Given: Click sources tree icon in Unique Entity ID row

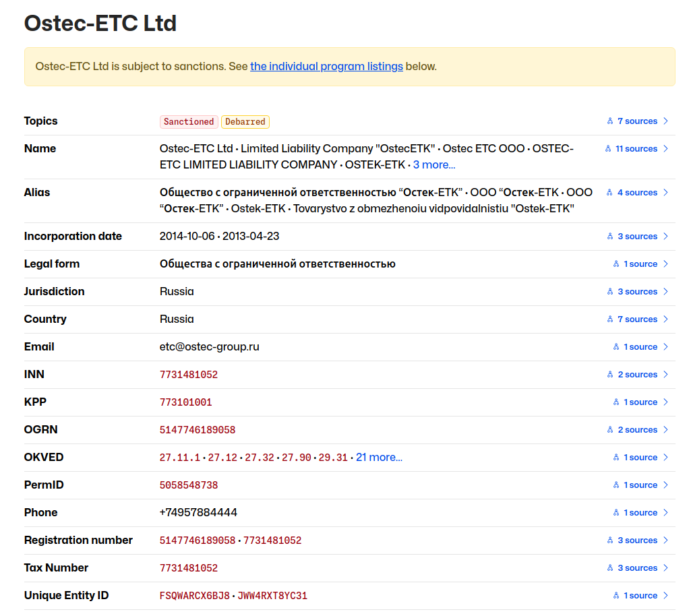Looking at the screenshot, I should 616,596.
